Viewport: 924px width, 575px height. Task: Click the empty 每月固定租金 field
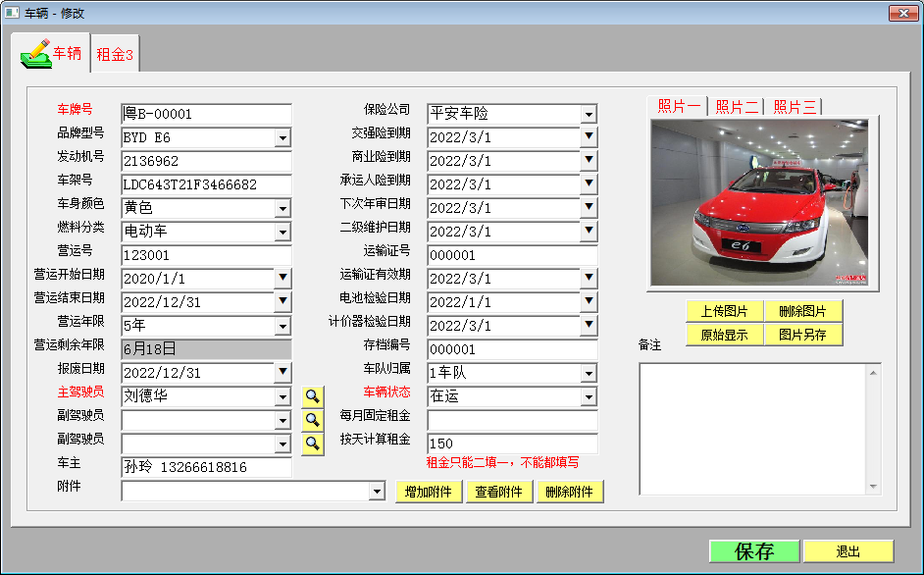point(512,420)
